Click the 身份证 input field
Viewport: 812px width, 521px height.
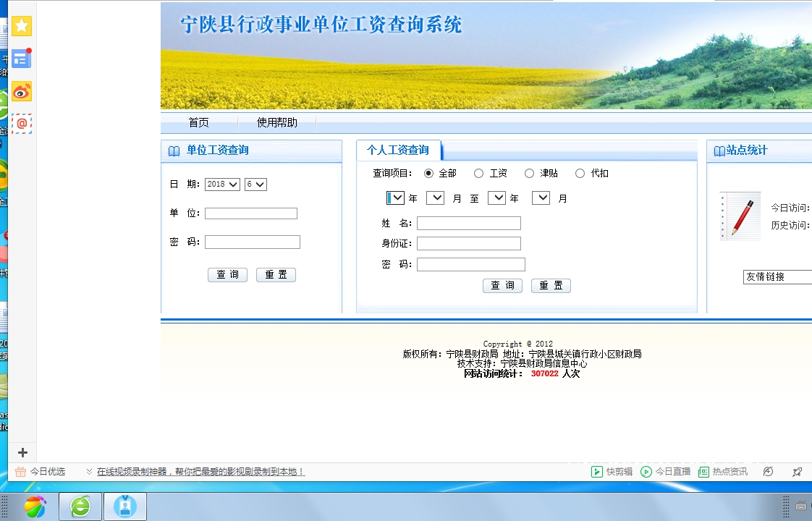click(x=468, y=244)
